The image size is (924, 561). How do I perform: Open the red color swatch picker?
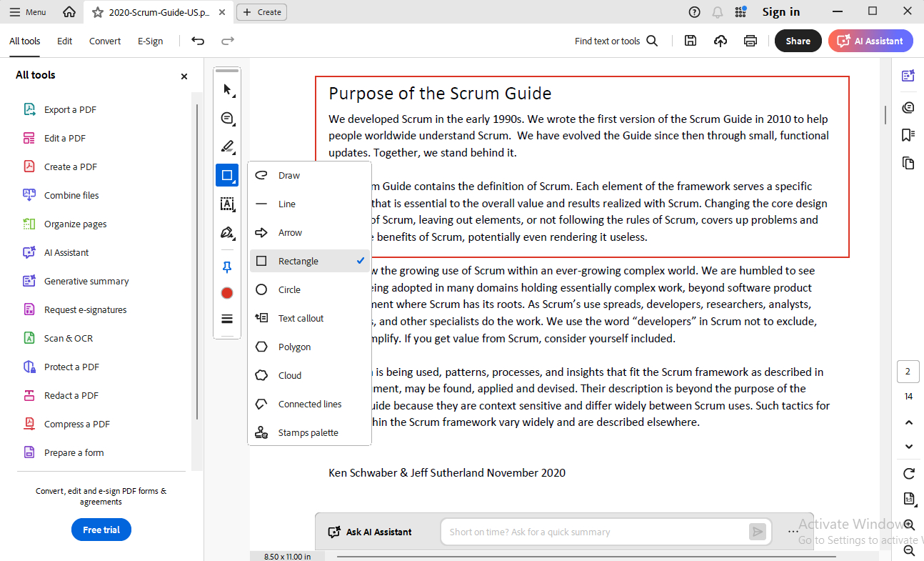[x=227, y=293]
